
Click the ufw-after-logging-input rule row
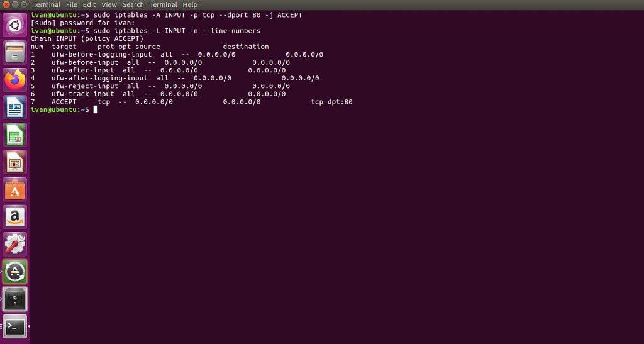point(175,78)
